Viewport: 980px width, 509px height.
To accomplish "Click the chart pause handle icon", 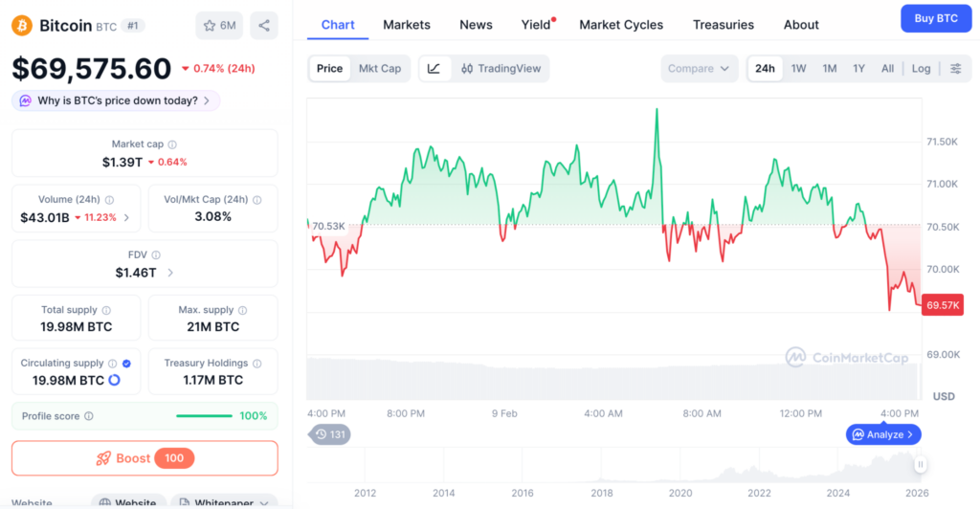I will coord(920,465).
